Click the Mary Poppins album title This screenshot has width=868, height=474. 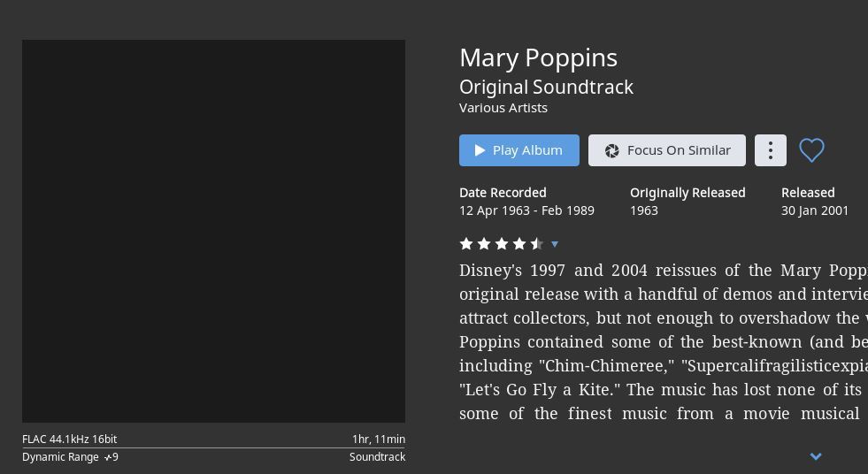[538, 58]
